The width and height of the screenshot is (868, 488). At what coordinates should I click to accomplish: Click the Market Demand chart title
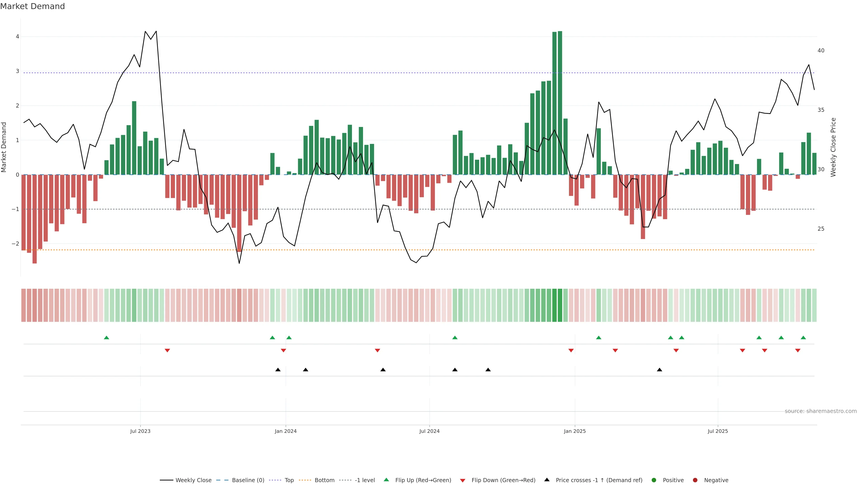(x=32, y=6)
